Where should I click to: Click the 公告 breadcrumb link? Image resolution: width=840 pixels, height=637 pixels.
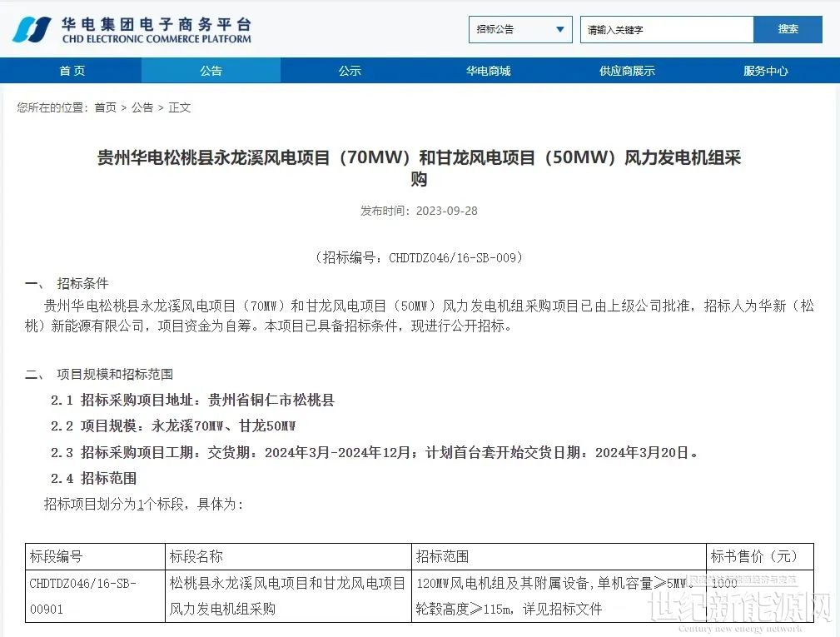point(142,107)
